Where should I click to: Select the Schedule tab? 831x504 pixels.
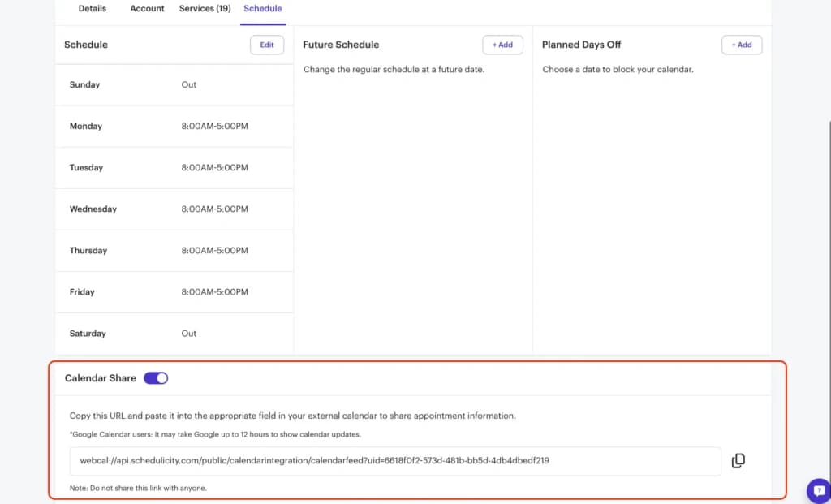[263, 8]
